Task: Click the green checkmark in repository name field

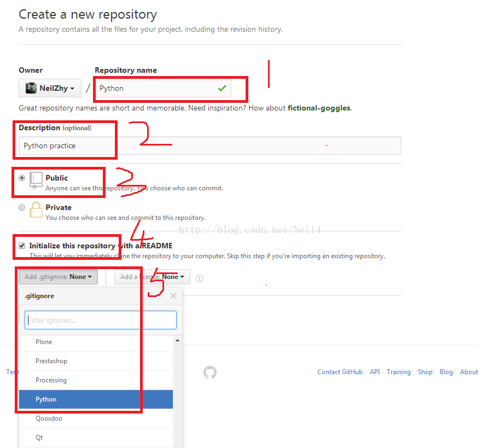Action: (x=222, y=88)
